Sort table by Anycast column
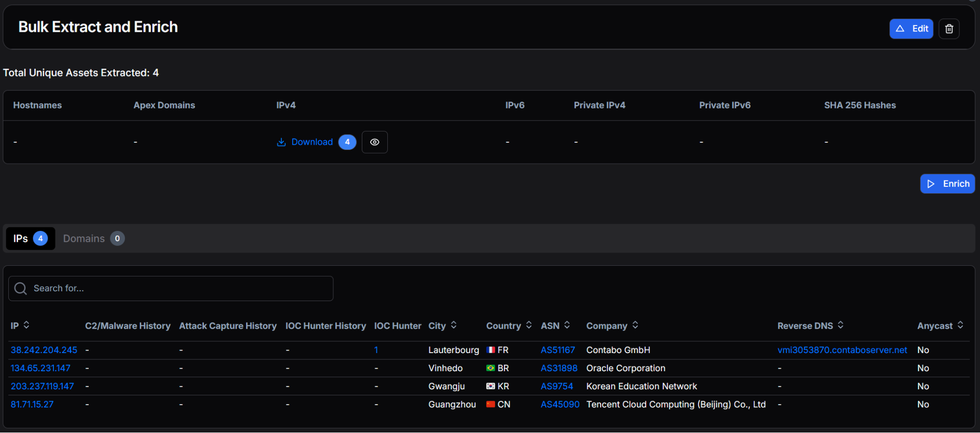 click(x=960, y=325)
